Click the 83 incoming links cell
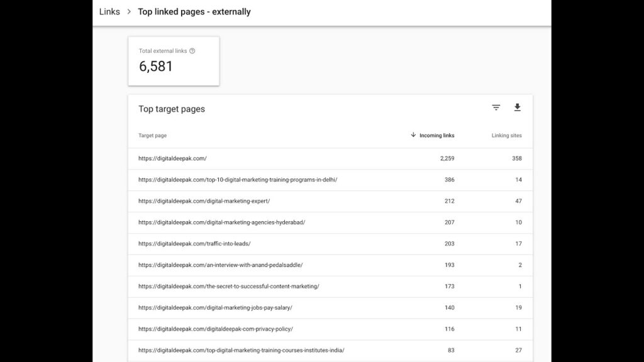Image resolution: width=644 pixels, height=362 pixels. click(x=451, y=351)
